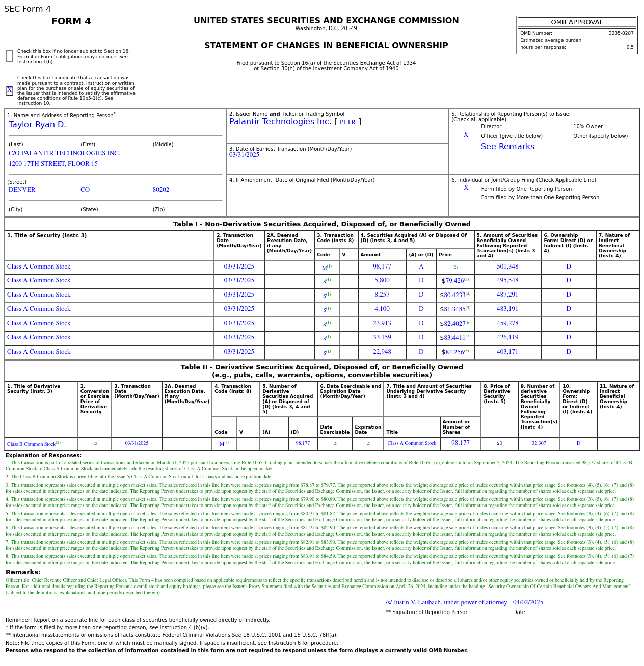
Task: Click the Table II disposed amount 98,177 in column (D)
Action: [x=303, y=443]
